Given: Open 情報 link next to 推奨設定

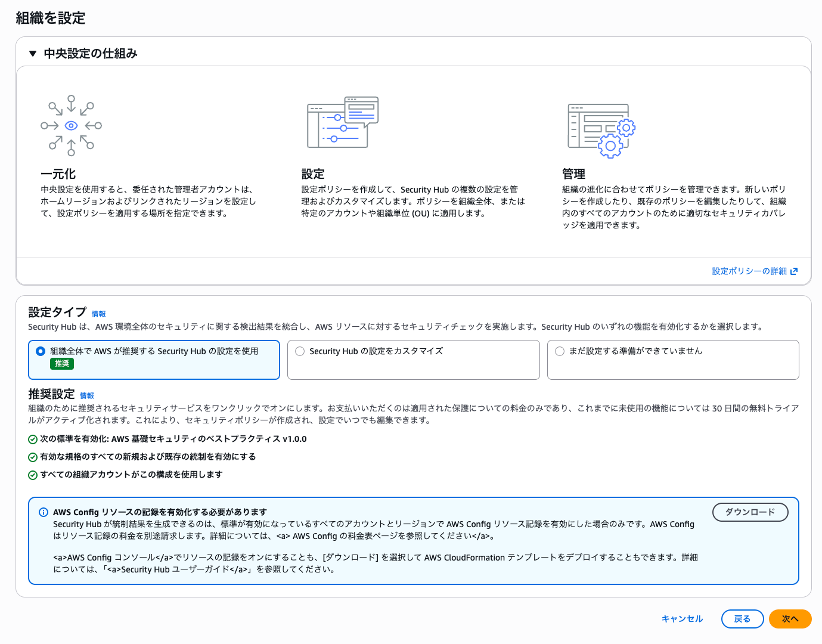Looking at the screenshot, I should tap(87, 396).
